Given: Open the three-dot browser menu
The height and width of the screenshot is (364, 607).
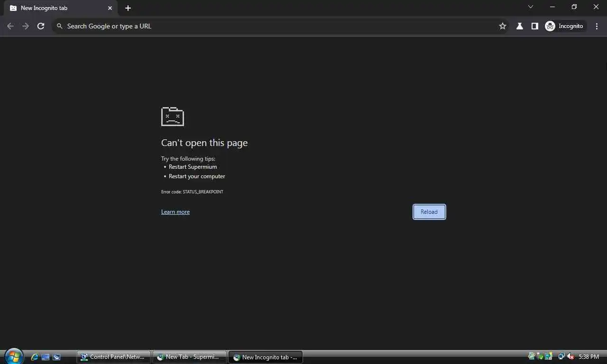Looking at the screenshot, I should (x=597, y=26).
